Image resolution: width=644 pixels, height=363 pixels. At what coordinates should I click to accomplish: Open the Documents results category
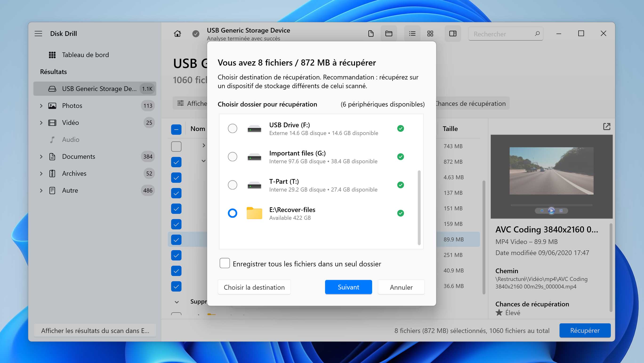pyautogui.click(x=95, y=157)
